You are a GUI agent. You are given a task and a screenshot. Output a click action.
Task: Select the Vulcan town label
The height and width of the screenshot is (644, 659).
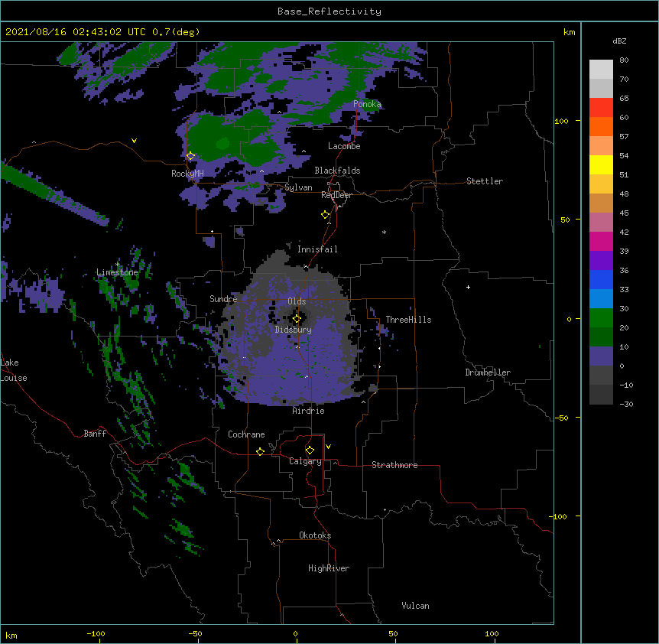415,606
